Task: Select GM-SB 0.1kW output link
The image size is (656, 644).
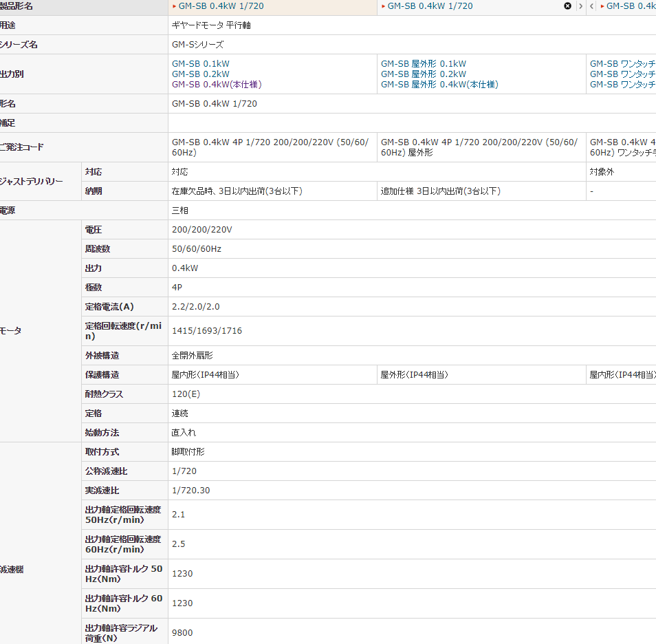Action: tap(200, 64)
